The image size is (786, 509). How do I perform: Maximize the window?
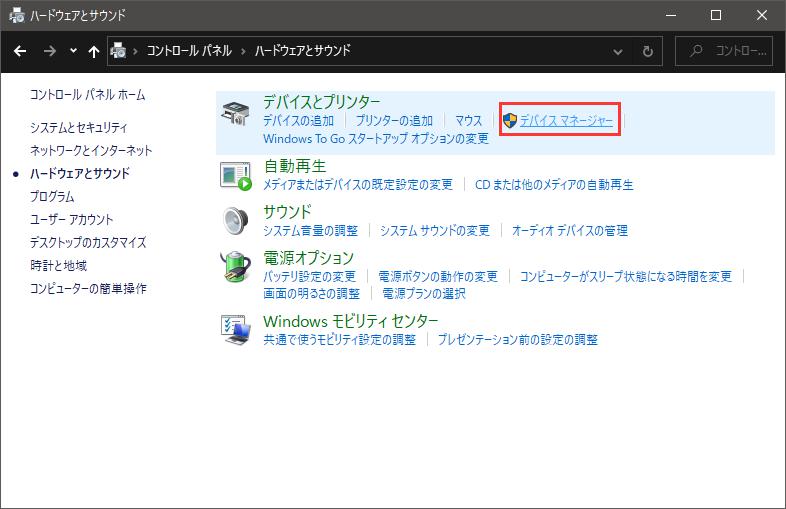click(x=716, y=15)
